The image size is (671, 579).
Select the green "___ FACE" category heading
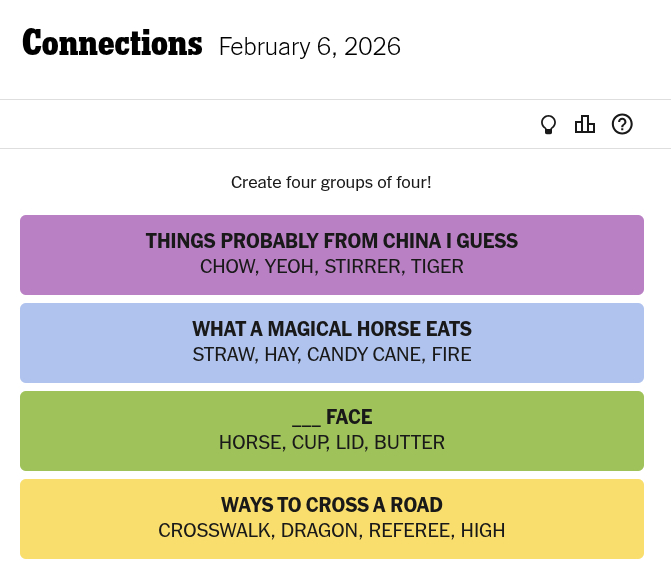click(x=331, y=417)
